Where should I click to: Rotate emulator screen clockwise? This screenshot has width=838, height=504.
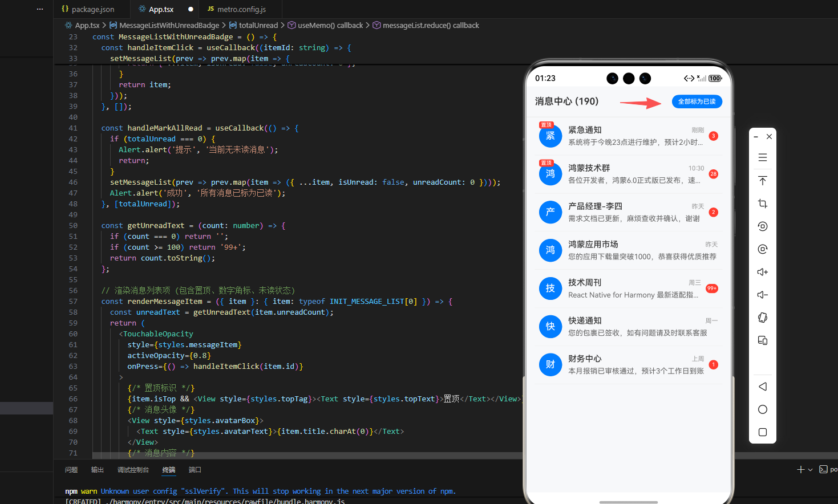pyautogui.click(x=762, y=249)
